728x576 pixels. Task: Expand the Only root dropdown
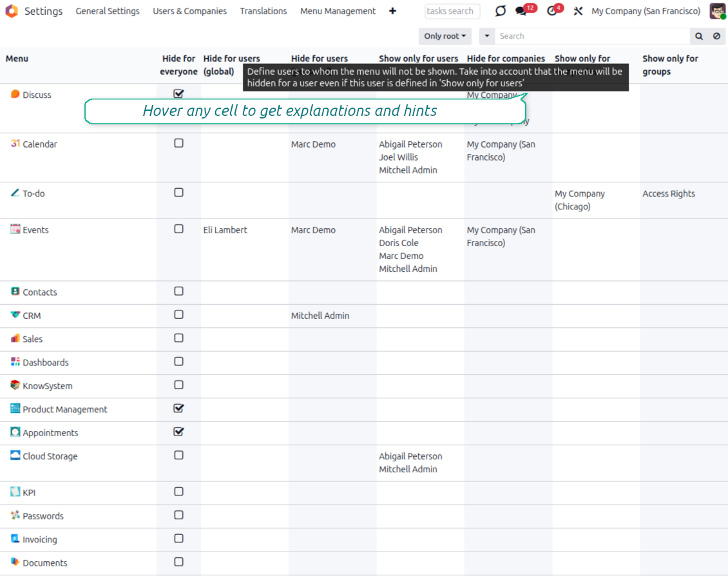(x=445, y=36)
